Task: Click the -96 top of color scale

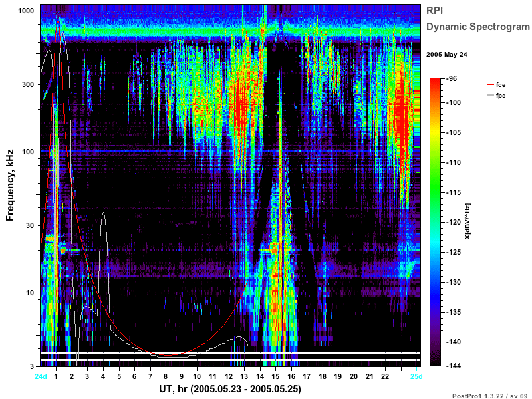Action: pos(451,78)
